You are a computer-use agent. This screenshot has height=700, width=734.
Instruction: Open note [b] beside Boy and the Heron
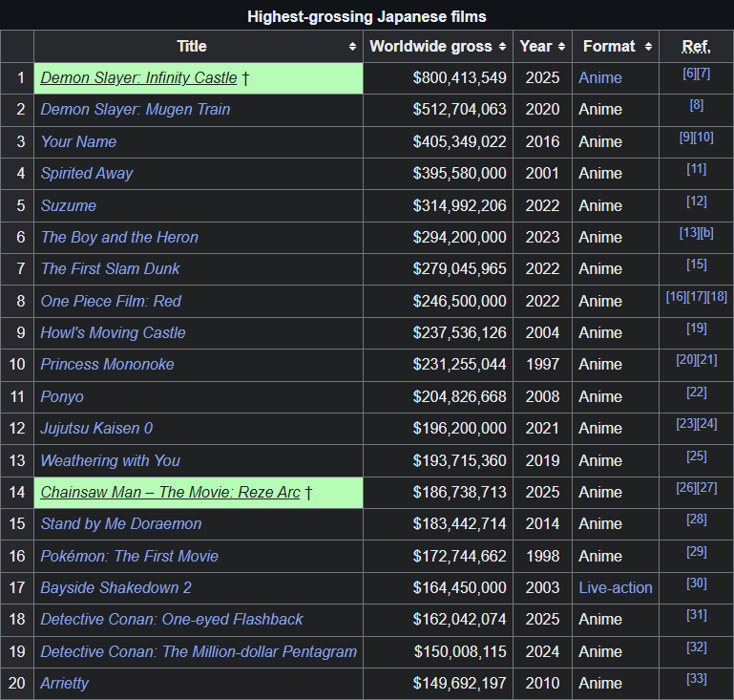click(707, 233)
